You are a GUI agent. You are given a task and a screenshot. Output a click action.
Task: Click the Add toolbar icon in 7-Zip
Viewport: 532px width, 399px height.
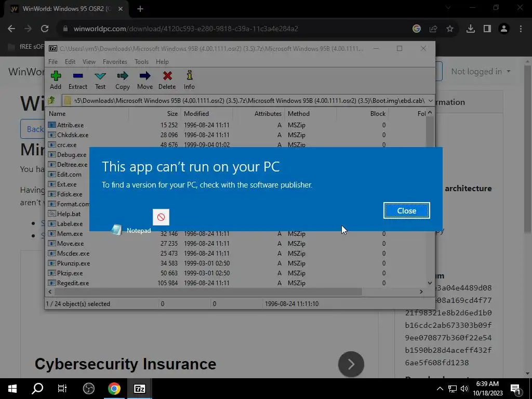point(56,81)
